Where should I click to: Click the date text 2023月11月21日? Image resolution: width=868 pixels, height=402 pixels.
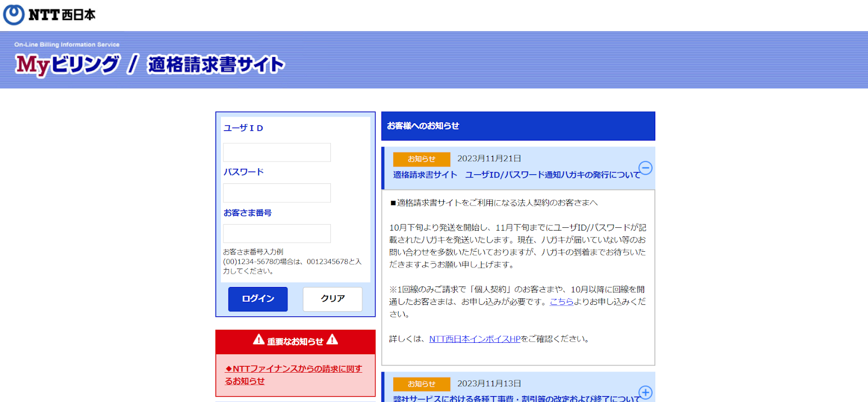489,158
